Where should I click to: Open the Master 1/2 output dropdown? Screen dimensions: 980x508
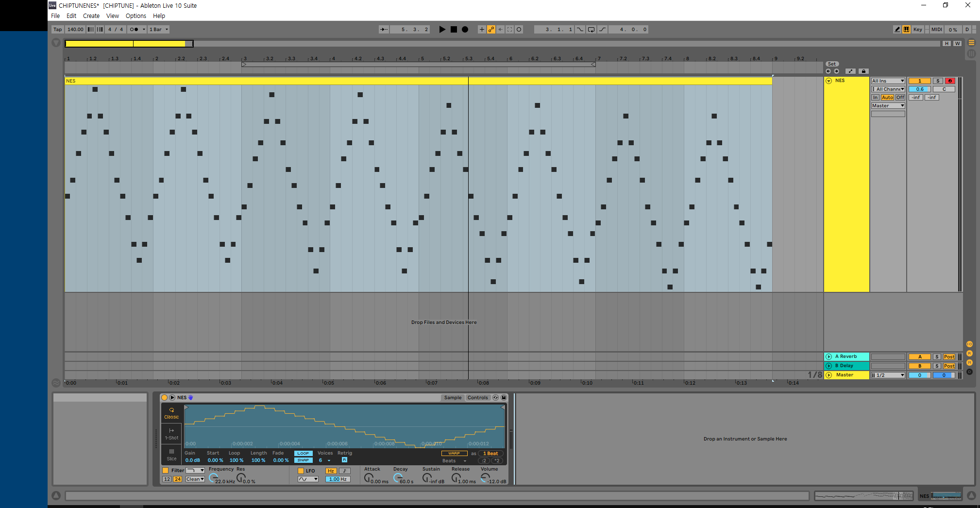(x=888, y=375)
